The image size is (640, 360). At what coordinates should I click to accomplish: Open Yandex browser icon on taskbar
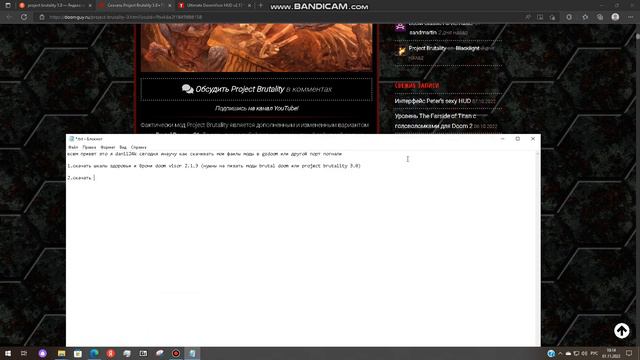click(x=111, y=353)
